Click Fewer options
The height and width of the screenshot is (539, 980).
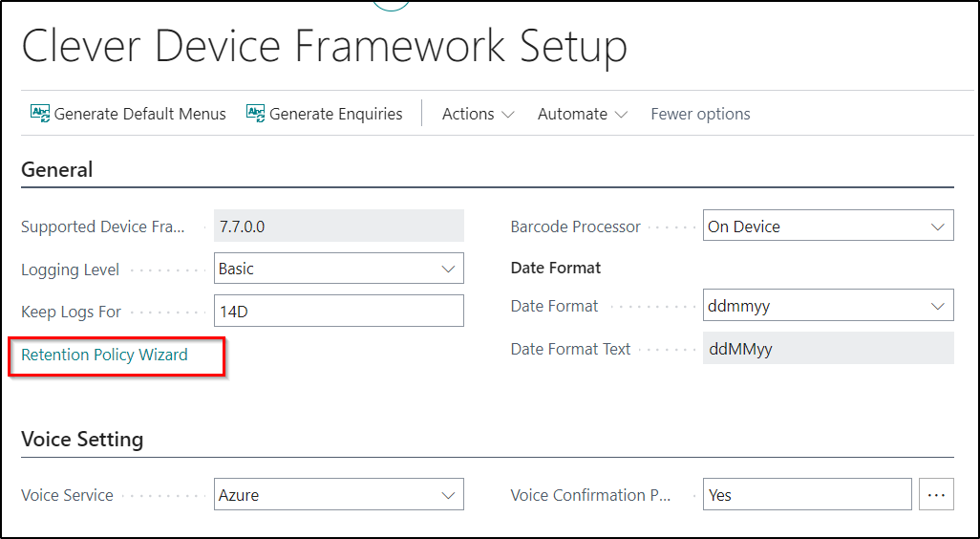point(701,114)
